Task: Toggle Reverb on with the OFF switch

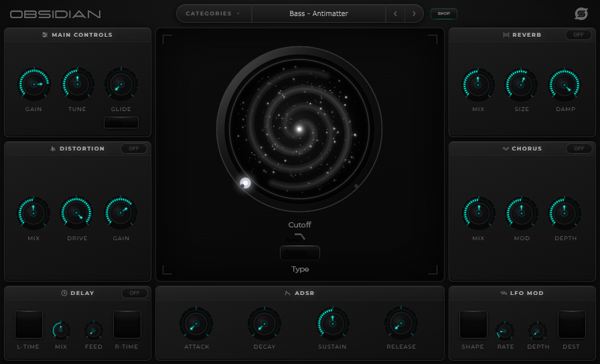Action: click(578, 35)
